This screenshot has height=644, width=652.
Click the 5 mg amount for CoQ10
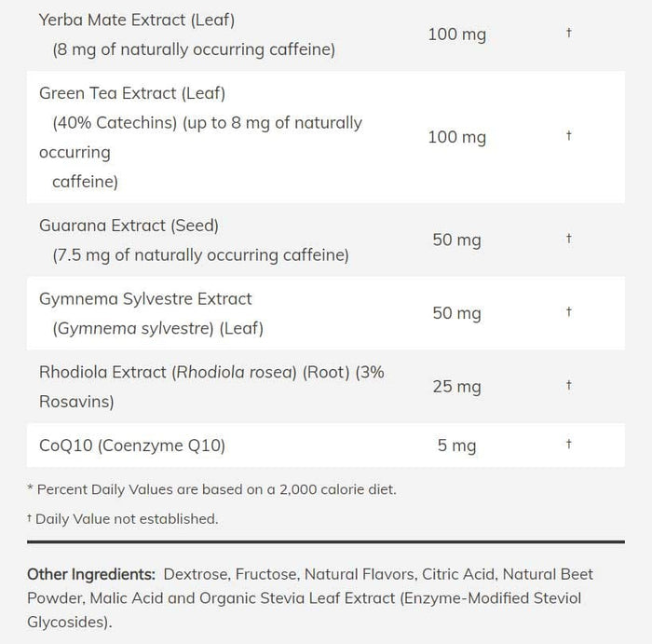click(456, 445)
